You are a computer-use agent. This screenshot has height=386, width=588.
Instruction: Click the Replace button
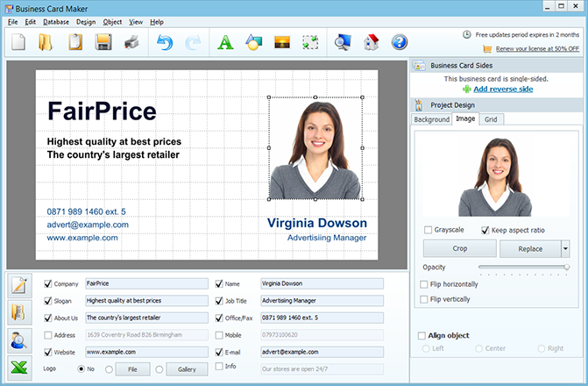pos(530,248)
